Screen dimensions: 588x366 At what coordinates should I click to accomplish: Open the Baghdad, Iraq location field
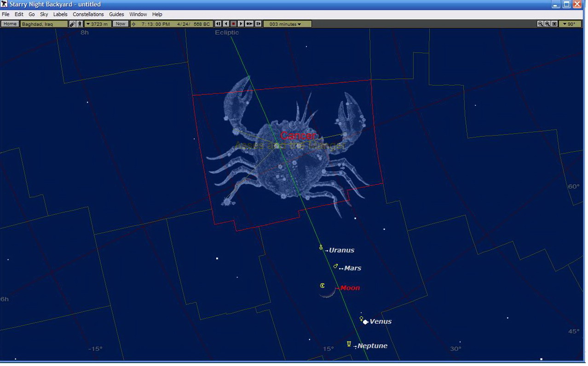coord(44,24)
